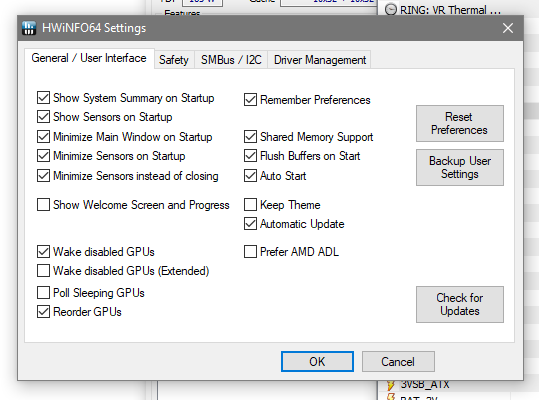Enable Show Welcome Screen and Progress
Screen dimensions: 539x400
click(x=43, y=205)
